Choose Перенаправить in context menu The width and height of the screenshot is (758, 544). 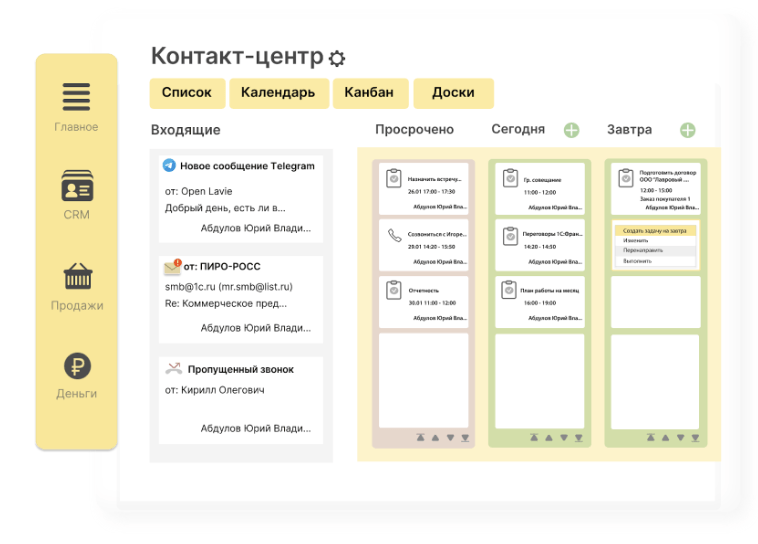click(655, 250)
